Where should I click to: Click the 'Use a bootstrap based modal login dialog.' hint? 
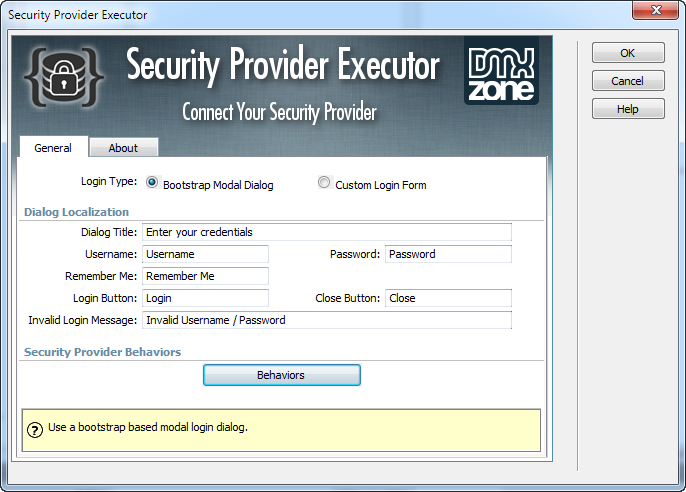148,427
